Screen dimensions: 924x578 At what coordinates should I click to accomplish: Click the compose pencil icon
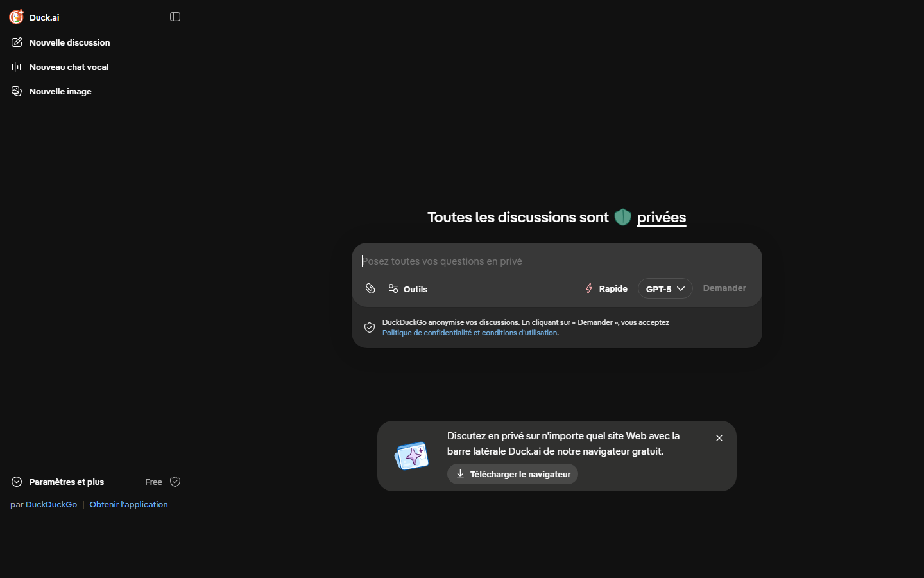click(x=17, y=42)
